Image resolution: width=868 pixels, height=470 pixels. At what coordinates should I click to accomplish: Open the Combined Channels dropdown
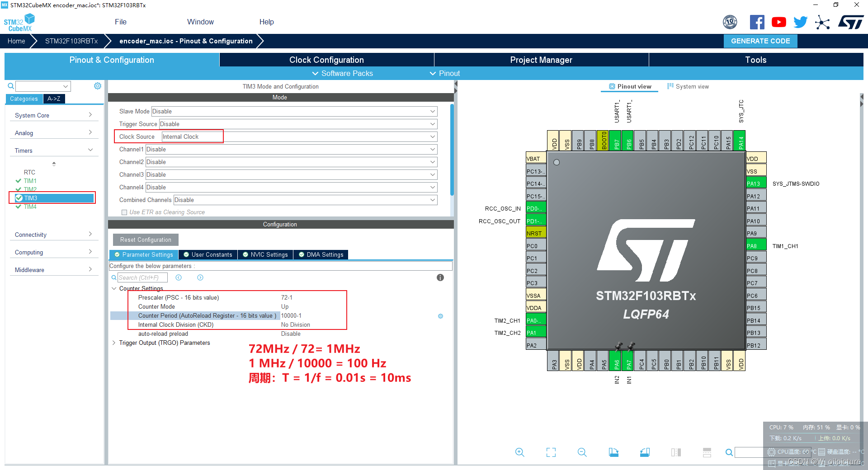click(305, 200)
